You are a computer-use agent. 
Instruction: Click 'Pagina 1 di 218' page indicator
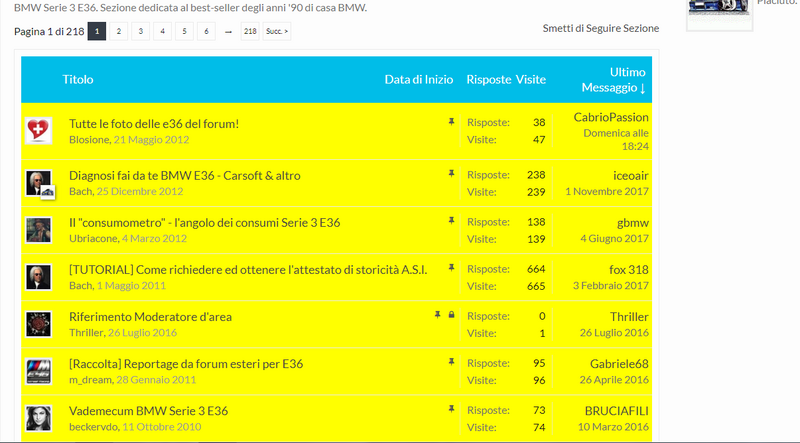(49, 32)
